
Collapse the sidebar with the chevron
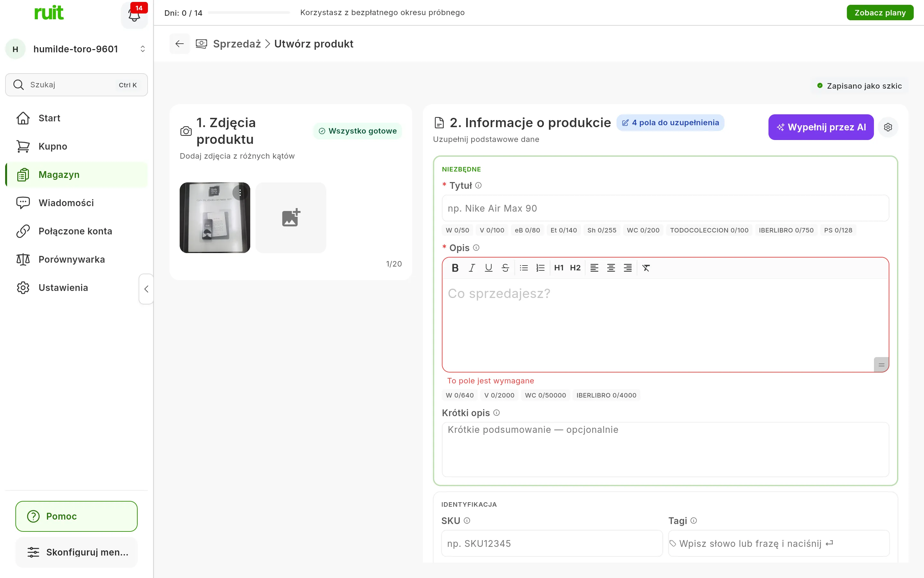pyautogui.click(x=146, y=289)
